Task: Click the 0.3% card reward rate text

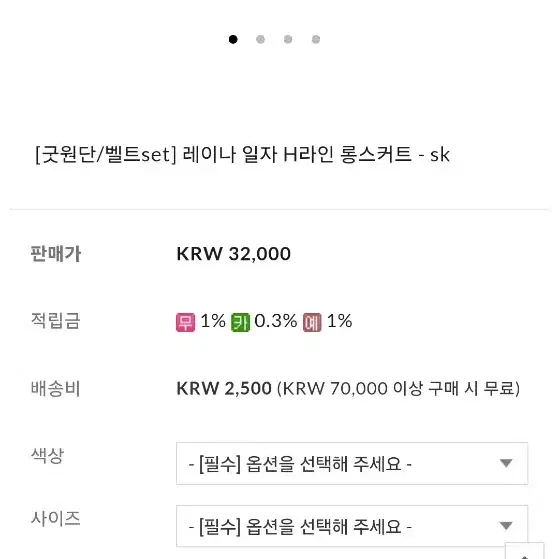Action: pyautogui.click(x=276, y=321)
